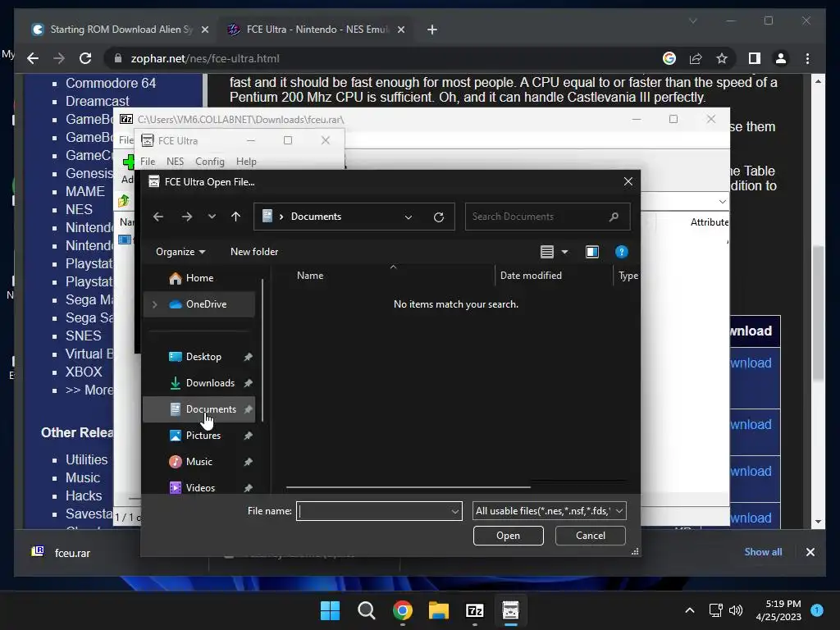
Task: Open the Organize menu
Action: tap(180, 252)
